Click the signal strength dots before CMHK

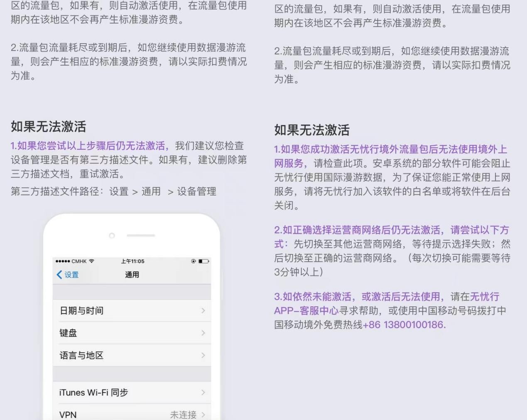point(63,261)
